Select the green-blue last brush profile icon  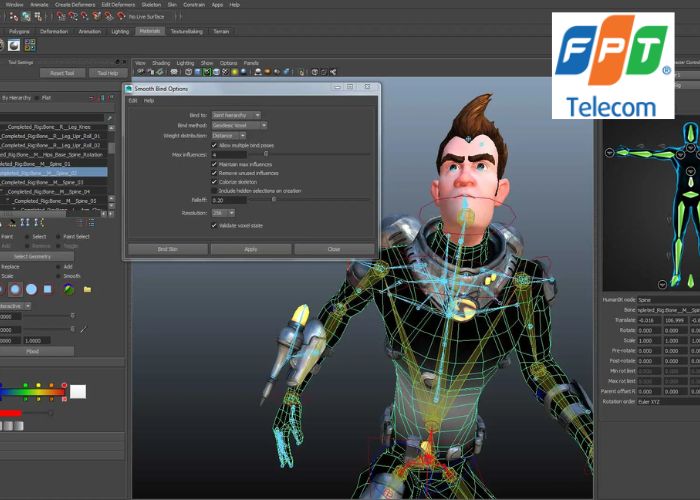coord(68,289)
